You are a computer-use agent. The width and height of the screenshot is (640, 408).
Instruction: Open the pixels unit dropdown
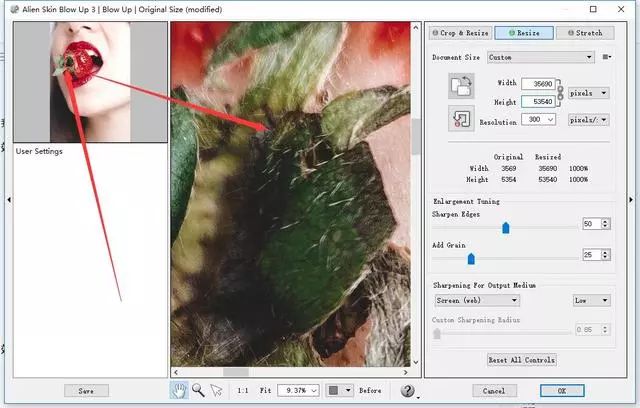coord(589,93)
